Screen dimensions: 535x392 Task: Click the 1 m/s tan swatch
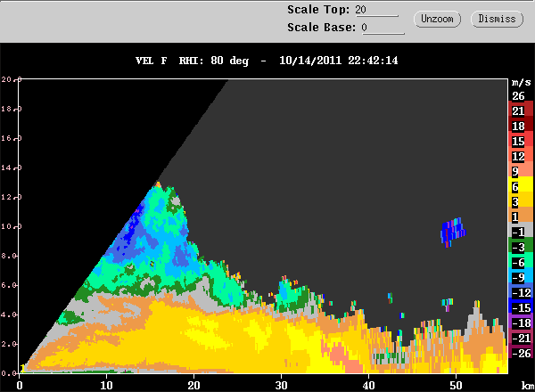[521, 216]
